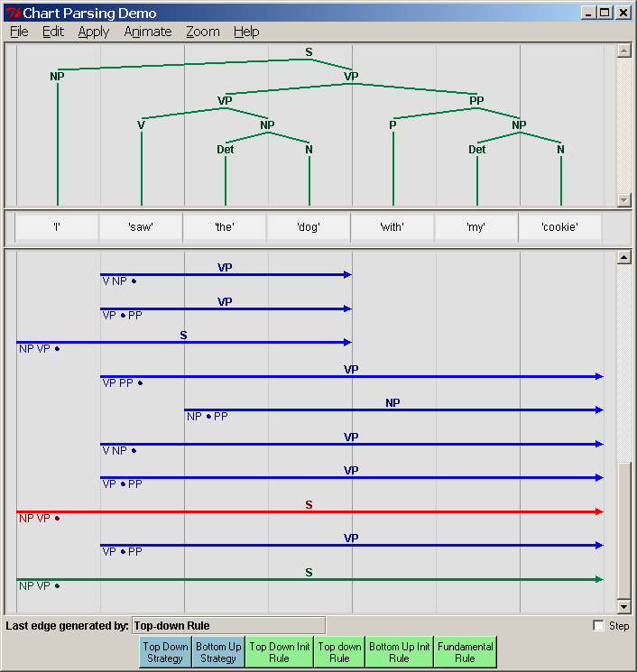The image size is (637, 672).
Task: Close the Chart Parsing Demo window
Action: tap(623, 13)
